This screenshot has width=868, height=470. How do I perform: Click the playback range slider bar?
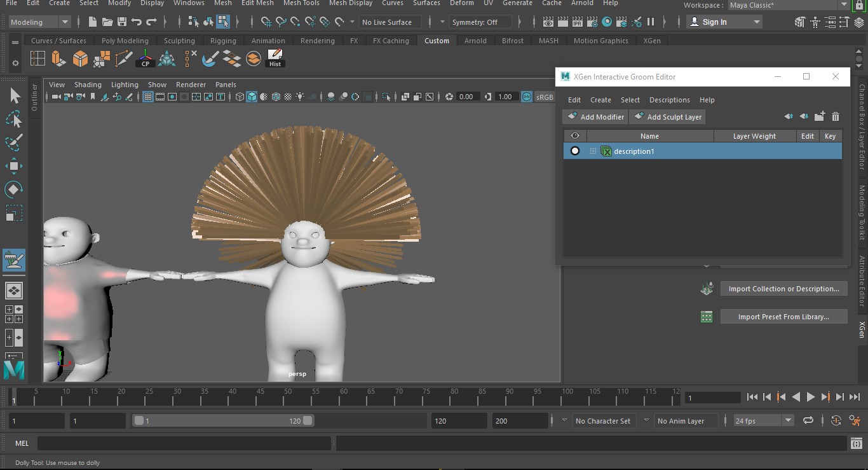coord(223,420)
